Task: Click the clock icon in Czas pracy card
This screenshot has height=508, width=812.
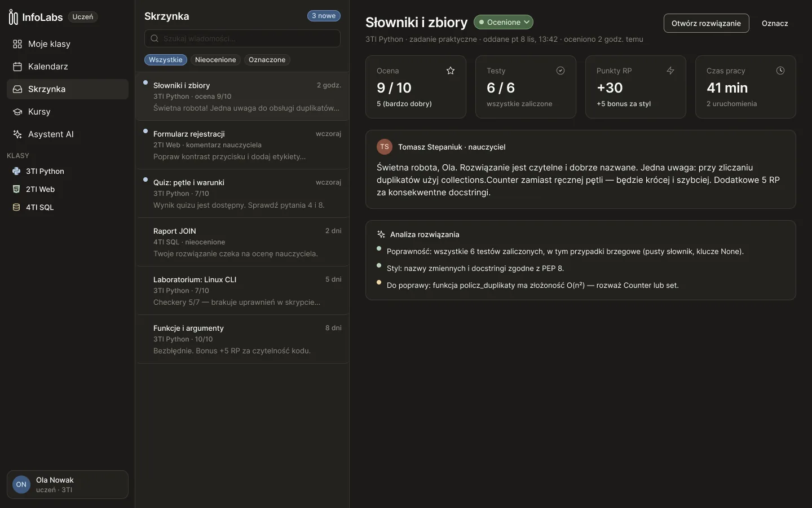Action: tap(780, 71)
